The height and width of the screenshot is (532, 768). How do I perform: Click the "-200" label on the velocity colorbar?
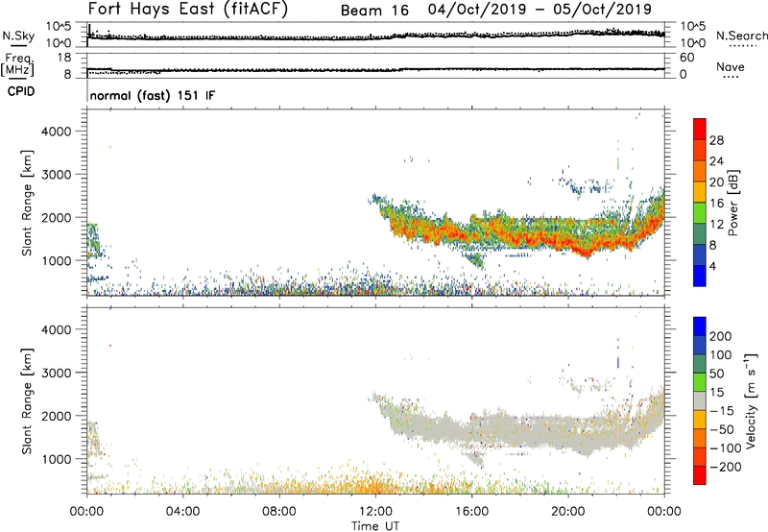tap(725, 467)
